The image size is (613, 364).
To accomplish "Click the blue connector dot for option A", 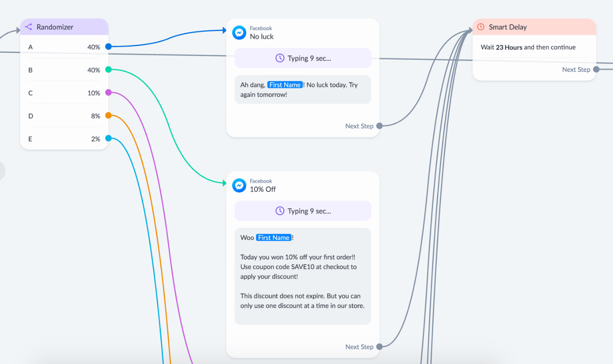I will (108, 47).
